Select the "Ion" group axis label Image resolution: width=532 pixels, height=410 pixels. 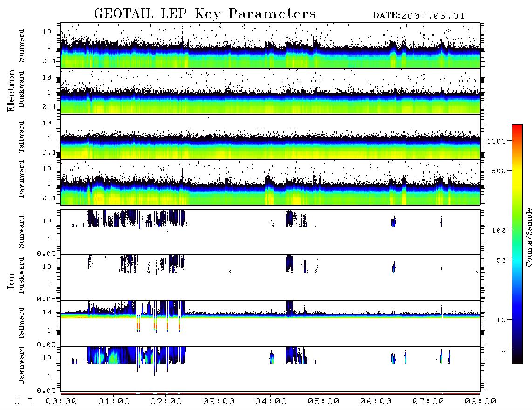[11, 281]
